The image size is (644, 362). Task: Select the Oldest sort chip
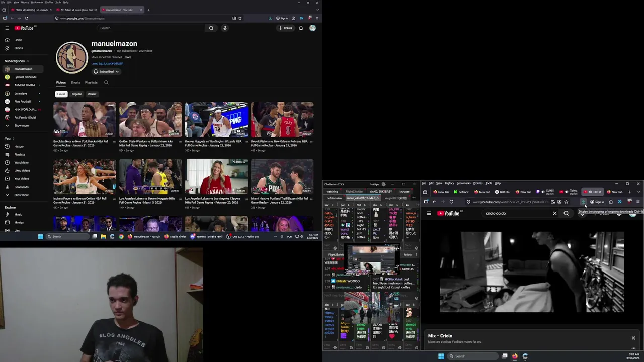tap(92, 94)
